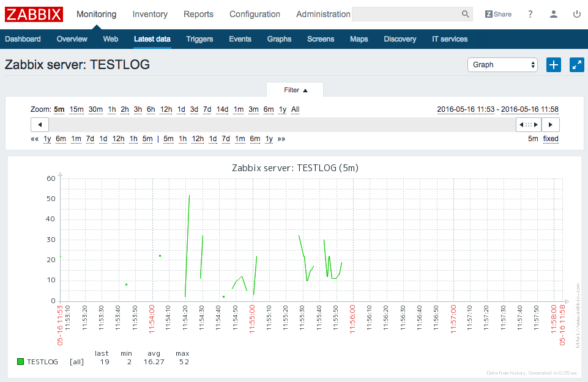Image resolution: width=588 pixels, height=382 pixels.
Task: Set zoom to 3m
Action: coord(253,109)
